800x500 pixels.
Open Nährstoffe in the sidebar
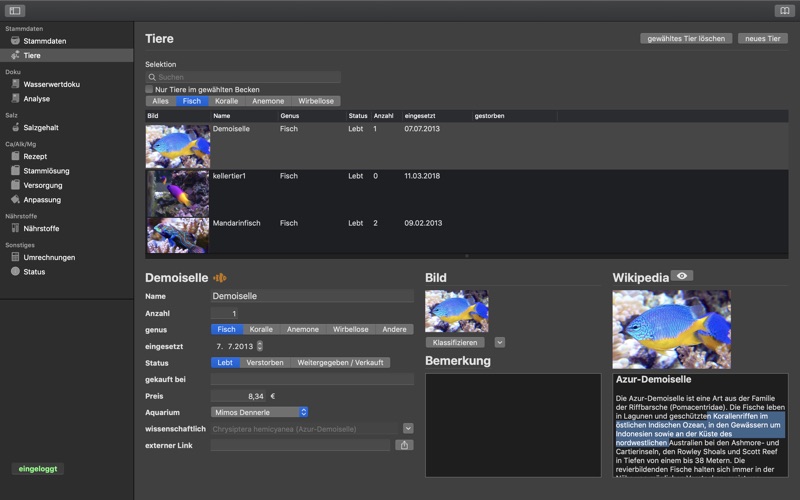(x=41, y=228)
